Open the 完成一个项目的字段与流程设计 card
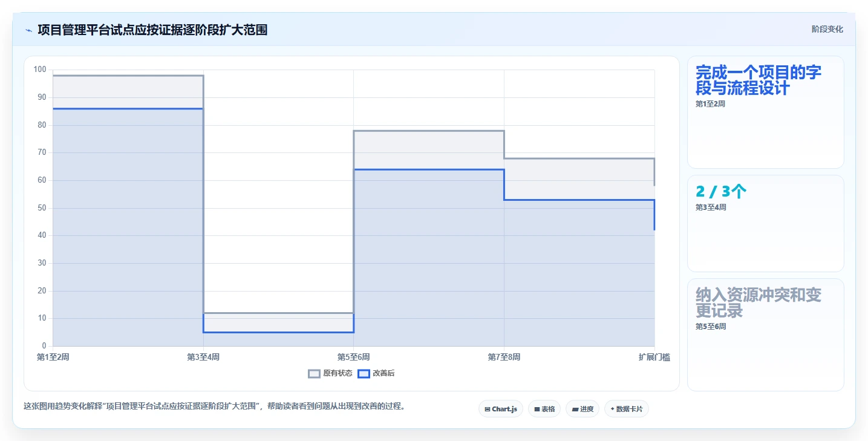 click(766, 112)
